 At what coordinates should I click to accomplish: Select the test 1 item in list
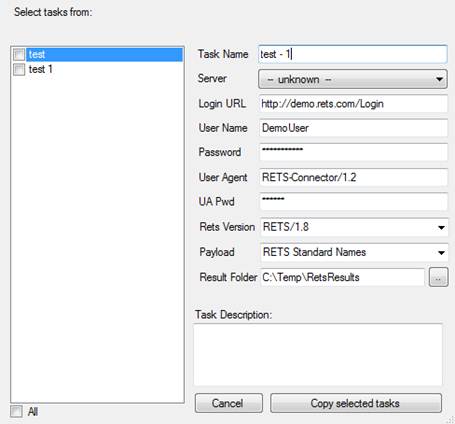40,69
